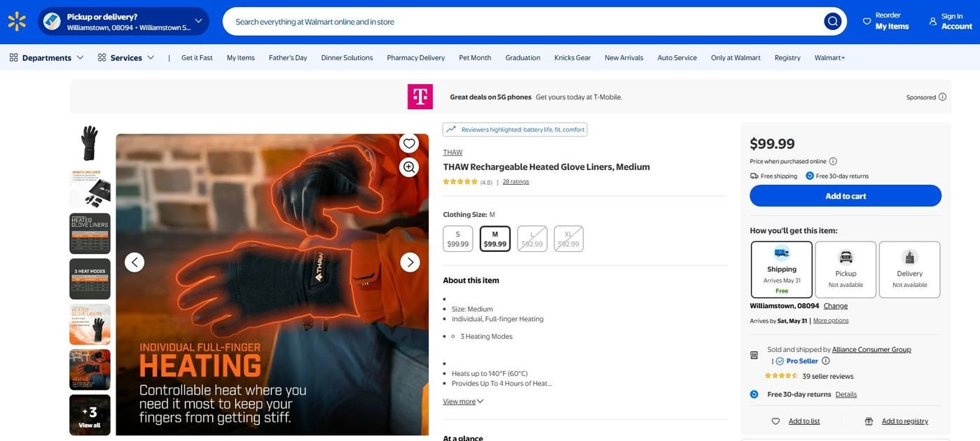Expand View more item details

463,401
